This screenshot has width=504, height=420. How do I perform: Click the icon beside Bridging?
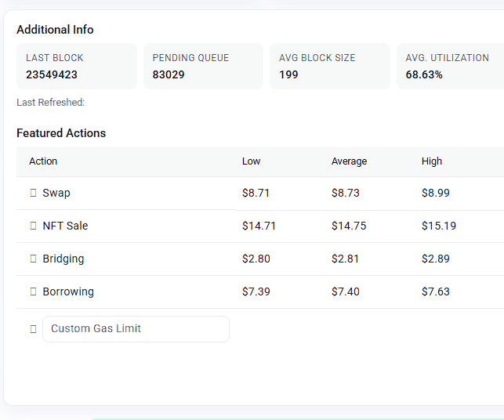pos(33,259)
